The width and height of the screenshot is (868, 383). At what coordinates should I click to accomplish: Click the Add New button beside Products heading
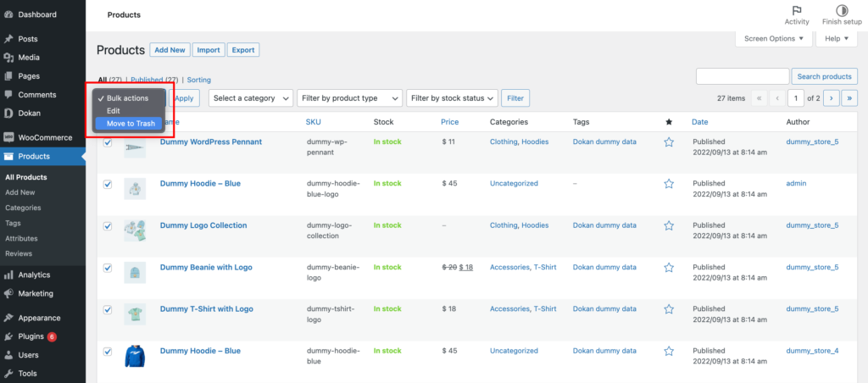(170, 50)
